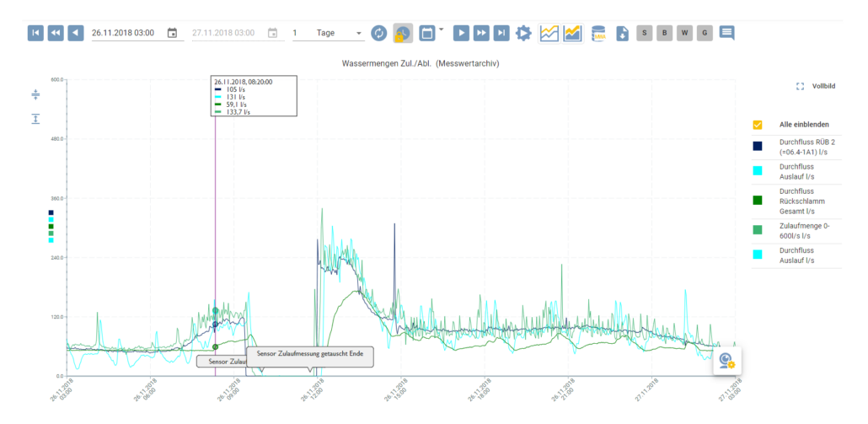Image resolution: width=868 pixels, height=424 pixels.
Task: Open the settings gear icon
Action: [523, 33]
